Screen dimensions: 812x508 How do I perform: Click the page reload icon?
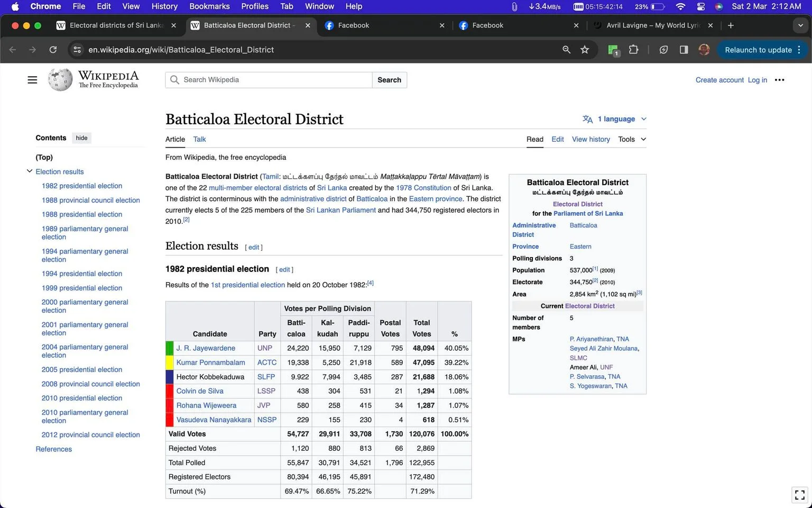53,50
